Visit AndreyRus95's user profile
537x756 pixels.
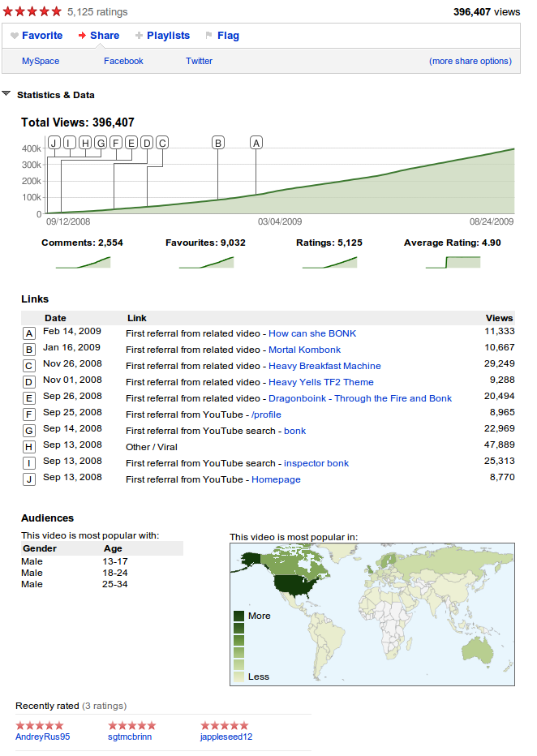click(42, 737)
